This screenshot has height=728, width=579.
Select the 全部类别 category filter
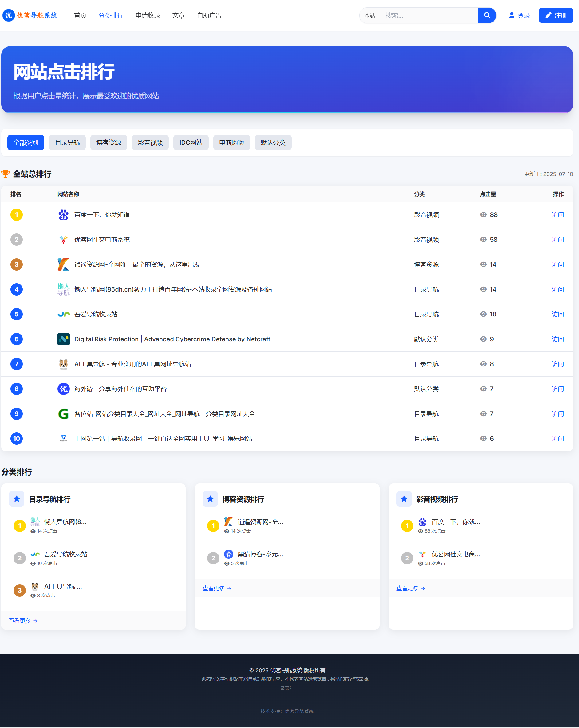click(26, 143)
